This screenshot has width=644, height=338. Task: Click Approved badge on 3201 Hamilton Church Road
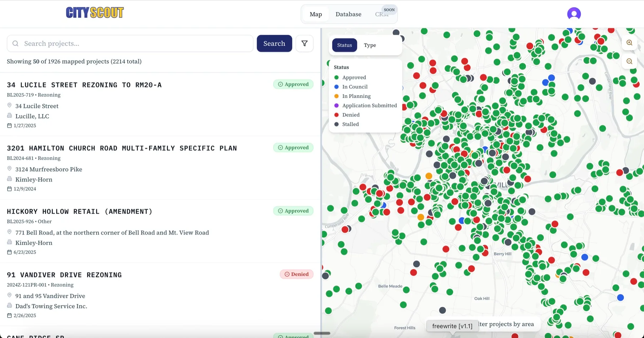point(293,148)
